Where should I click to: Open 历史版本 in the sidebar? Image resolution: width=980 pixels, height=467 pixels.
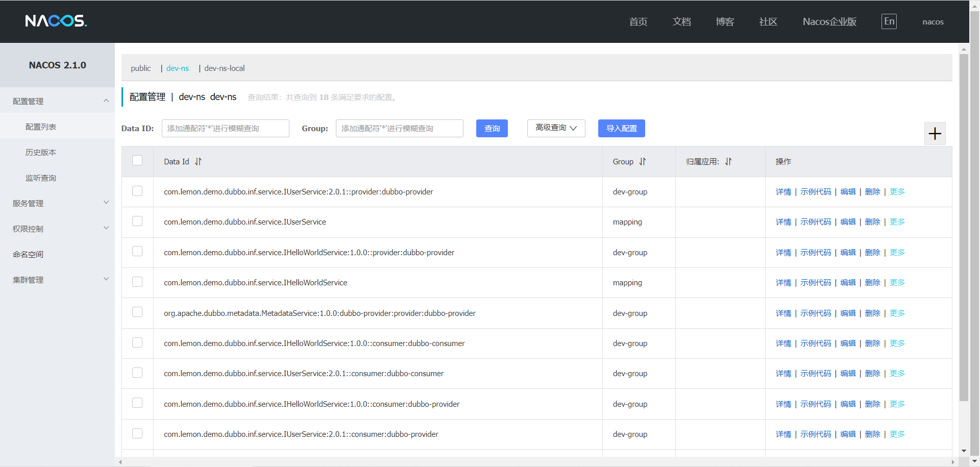tap(41, 152)
